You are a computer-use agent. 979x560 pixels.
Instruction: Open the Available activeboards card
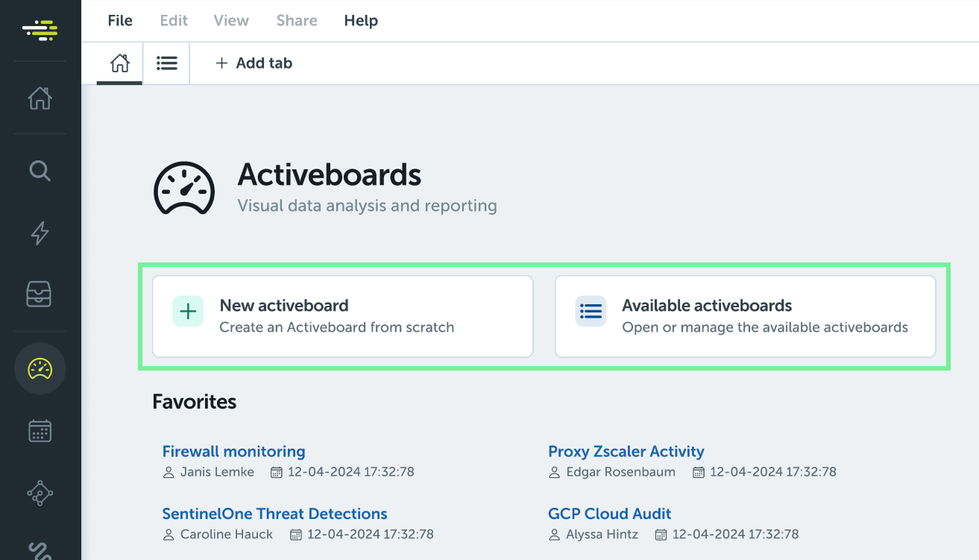745,316
